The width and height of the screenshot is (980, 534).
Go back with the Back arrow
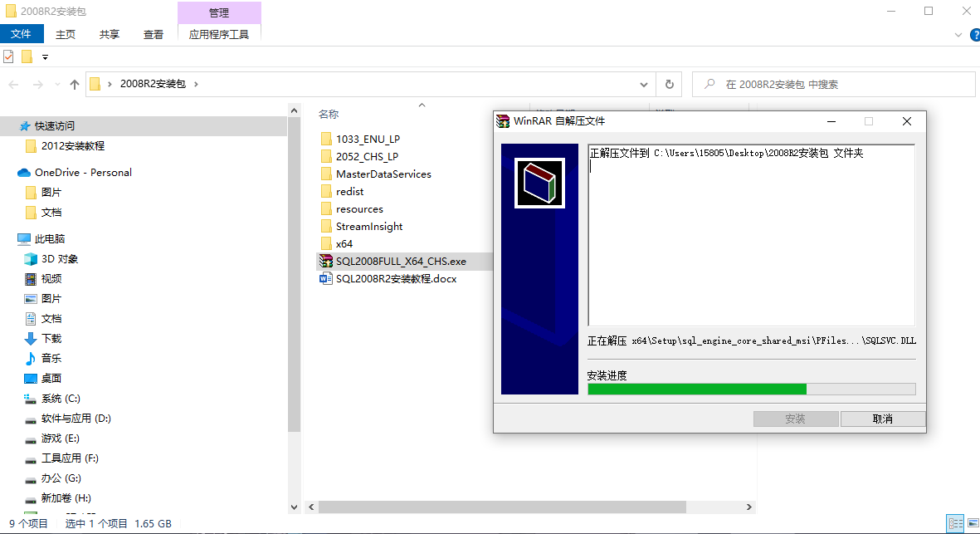coord(14,85)
